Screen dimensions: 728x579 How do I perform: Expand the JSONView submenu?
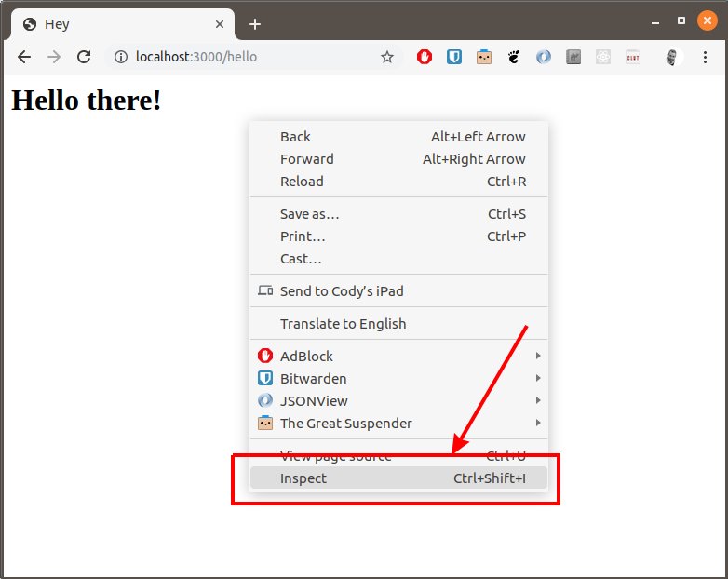tap(398, 400)
